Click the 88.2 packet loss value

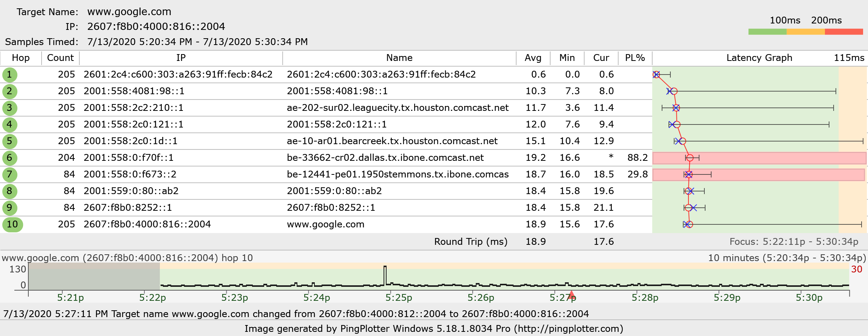[x=637, y=158]
